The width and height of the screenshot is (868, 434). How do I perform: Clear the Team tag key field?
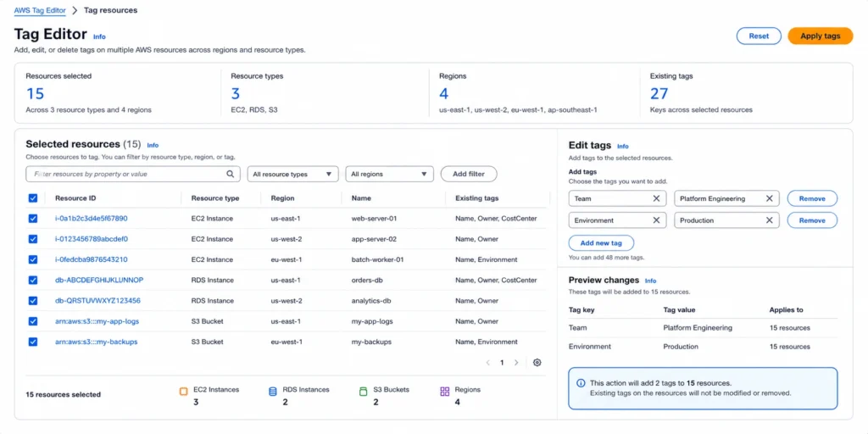[656, 198]
